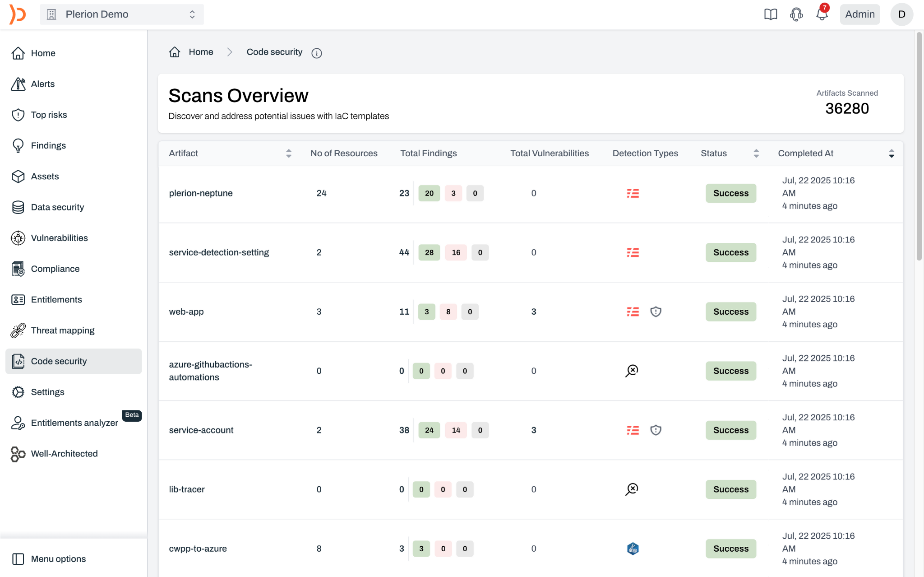This screenshot has height=577, width=924.
Task: Open the tenant selector Plerion Demo
Action: 122,14
